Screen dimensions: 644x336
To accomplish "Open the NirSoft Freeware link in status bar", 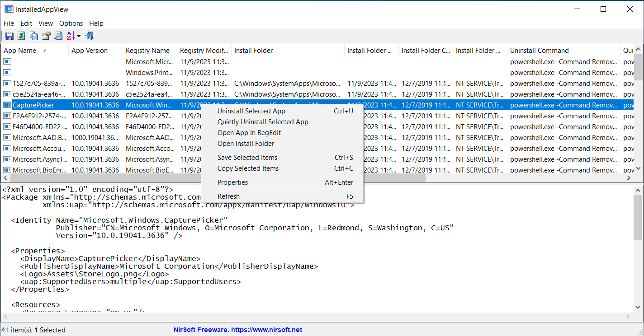I will (238, 330).
